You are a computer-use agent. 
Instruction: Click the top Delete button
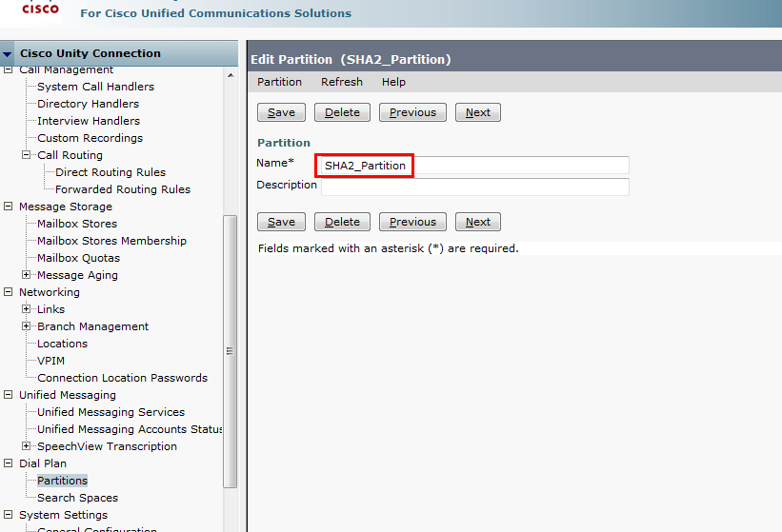click(342, 112)
